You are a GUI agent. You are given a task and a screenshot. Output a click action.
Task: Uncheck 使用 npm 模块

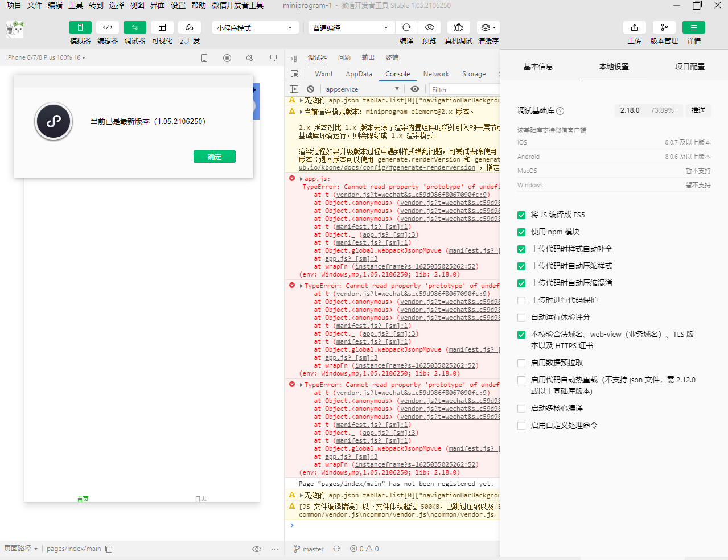click(x=521, y=232)
